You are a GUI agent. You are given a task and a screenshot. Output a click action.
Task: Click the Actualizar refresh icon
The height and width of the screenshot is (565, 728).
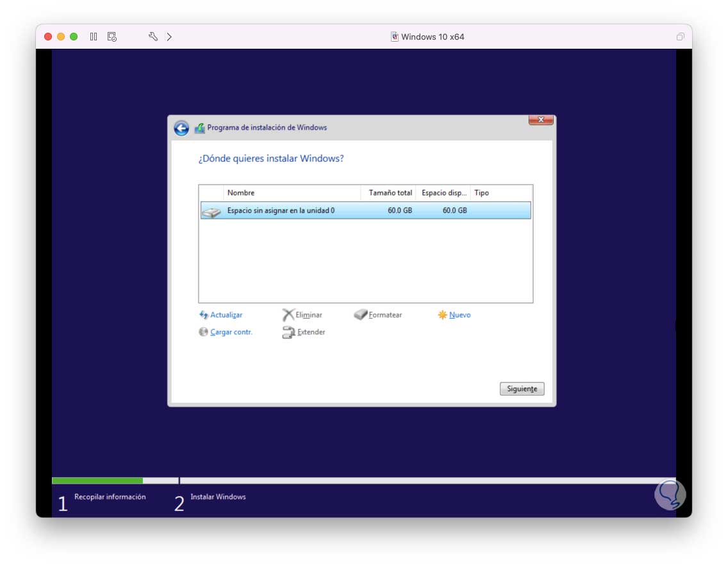(x=203, y=315)
